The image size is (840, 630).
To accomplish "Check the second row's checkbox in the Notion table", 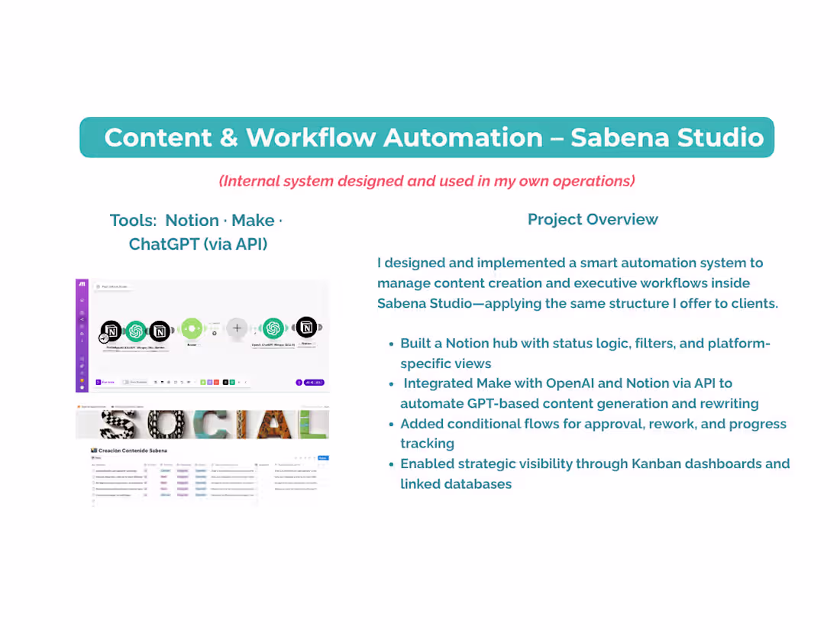I will tap(93, 477).
